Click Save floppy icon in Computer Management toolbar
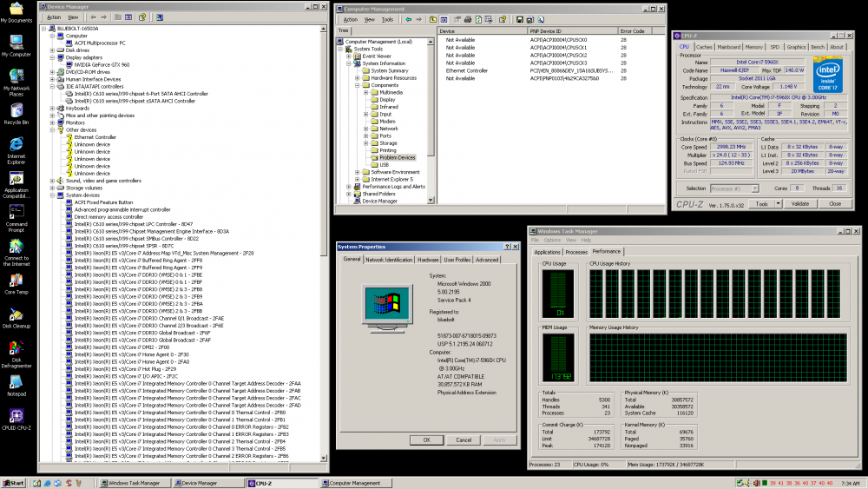 (x=519, y=19)
